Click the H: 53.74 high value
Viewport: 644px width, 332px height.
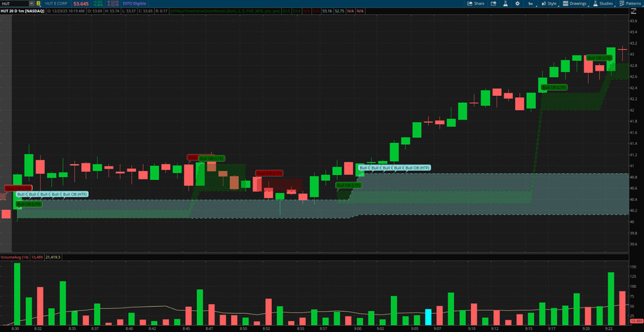(x=113, y=11)
